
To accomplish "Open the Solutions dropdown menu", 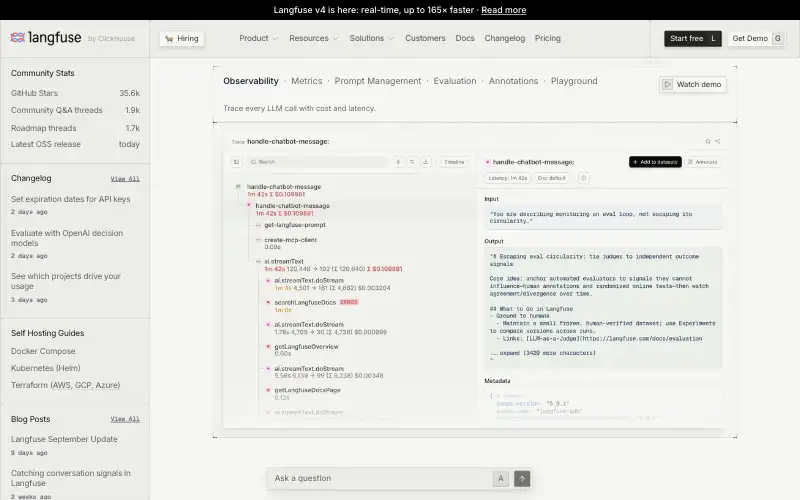I will point(371,38).
